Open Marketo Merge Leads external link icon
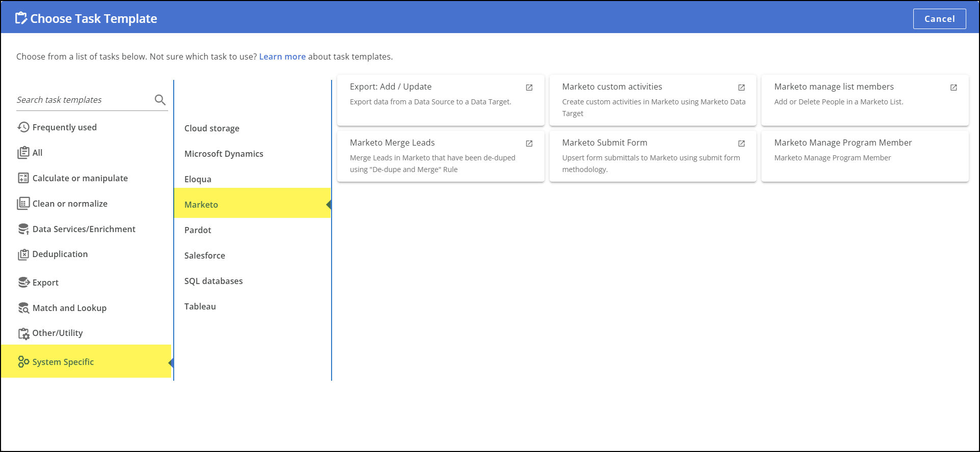 pyautogui.click(x=529, y=144)
